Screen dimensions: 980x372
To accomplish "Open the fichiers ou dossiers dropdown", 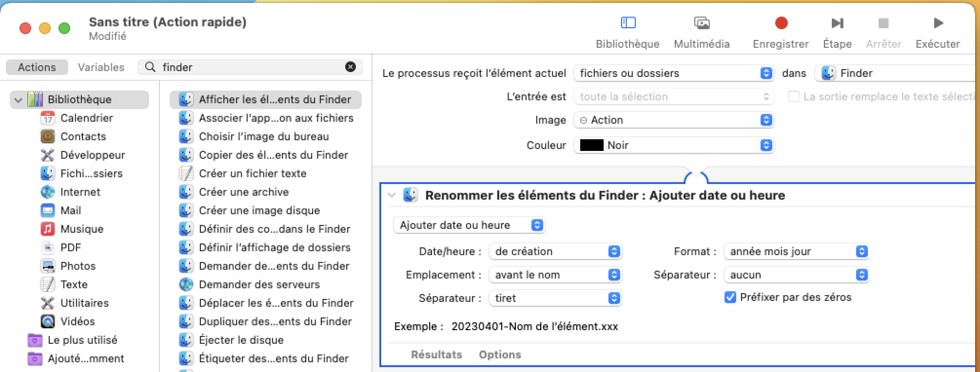I will coord(674,73).
